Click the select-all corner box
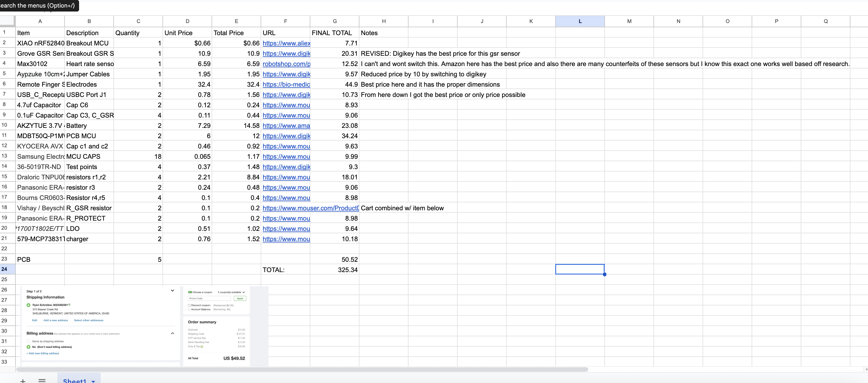This screenshot has height=383, width=868. pyautogui.click(x=7, y=21)
